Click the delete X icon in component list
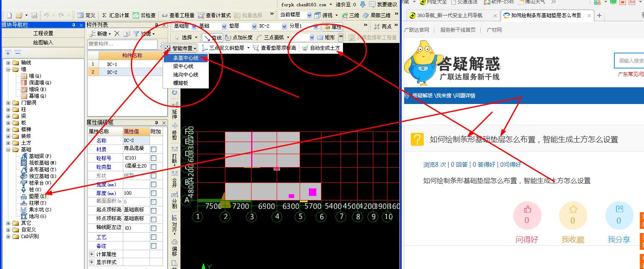Screen dimensions: 644x269 [117, 34]
